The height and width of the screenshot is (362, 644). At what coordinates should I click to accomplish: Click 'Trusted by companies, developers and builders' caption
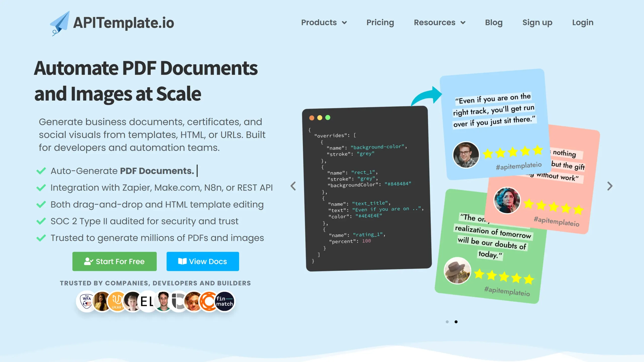pos(155,283)
